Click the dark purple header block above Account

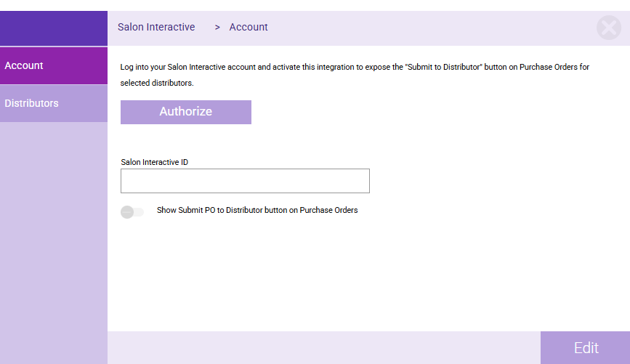coord(54,28)
